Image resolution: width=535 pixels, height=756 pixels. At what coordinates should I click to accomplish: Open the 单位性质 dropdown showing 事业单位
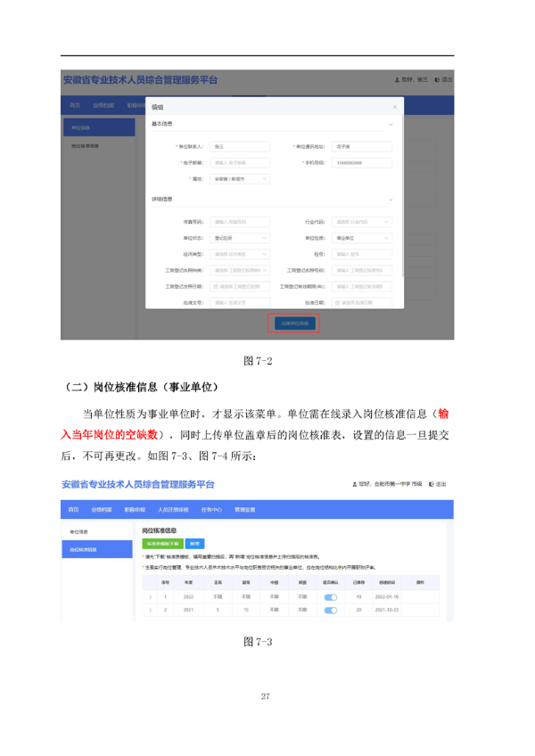(x=361, y=238)
